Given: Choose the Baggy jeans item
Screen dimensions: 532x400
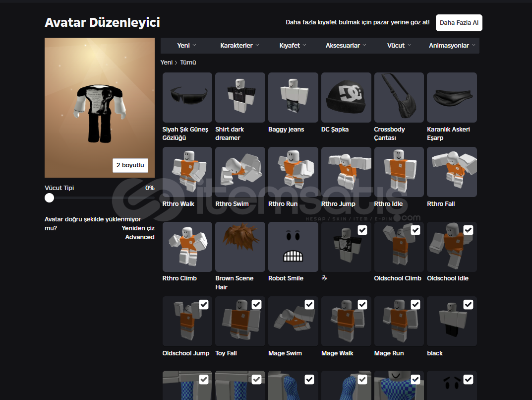Looking at the screenshot, I should tap(293, 97).
